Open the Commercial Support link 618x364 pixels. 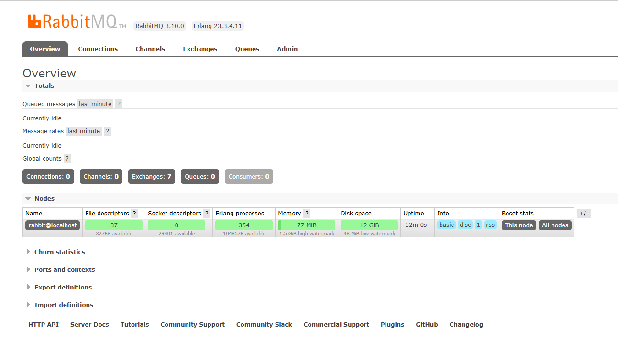[x=336, y=324]
